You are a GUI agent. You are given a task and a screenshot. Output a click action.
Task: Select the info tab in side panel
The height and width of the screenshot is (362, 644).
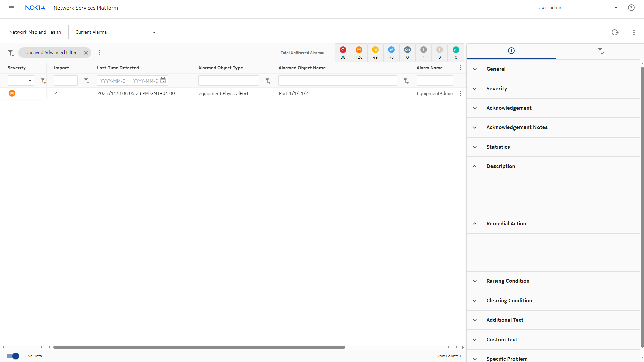[x=511, y=51]
